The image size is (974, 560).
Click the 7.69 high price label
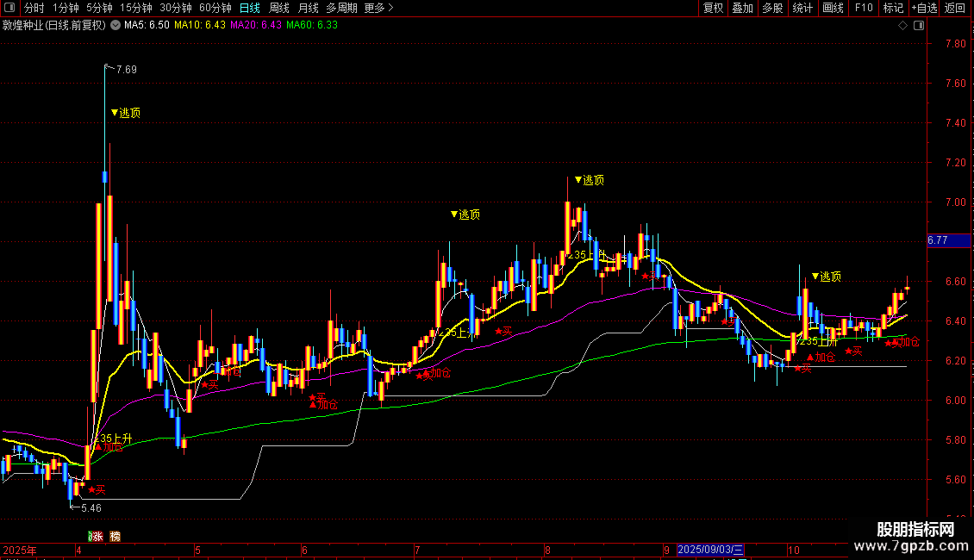tap(127, 70)
